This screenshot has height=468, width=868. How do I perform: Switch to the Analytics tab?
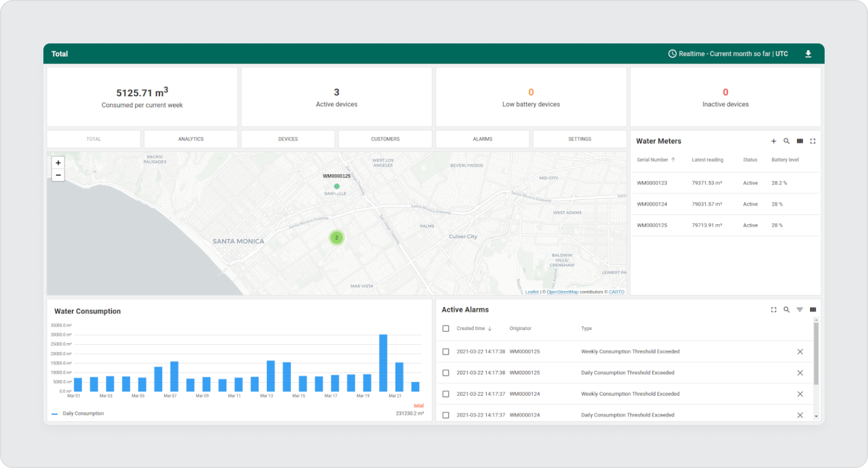pyautogui.click(x=191, y=139)
